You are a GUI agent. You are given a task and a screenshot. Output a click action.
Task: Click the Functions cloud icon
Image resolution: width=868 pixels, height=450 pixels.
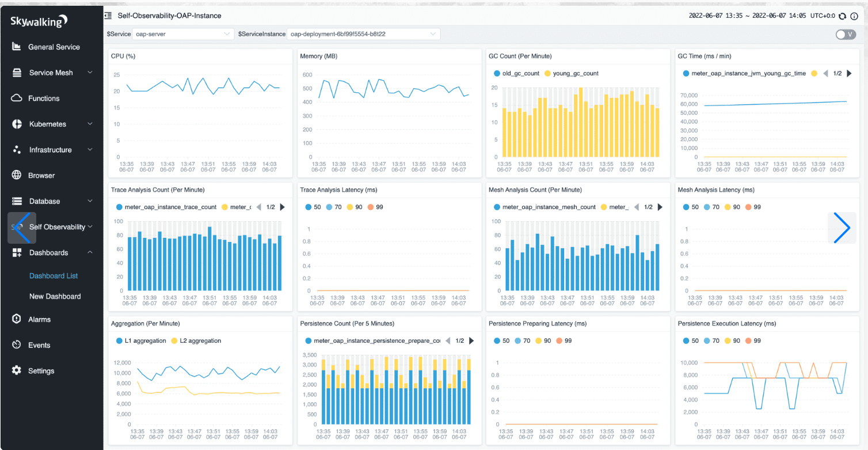[17, 98]
